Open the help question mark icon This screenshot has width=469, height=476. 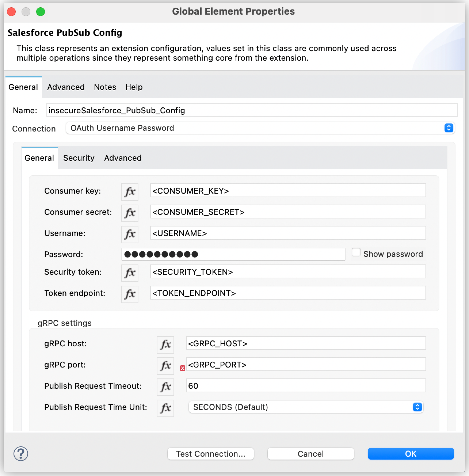point(21,454)
